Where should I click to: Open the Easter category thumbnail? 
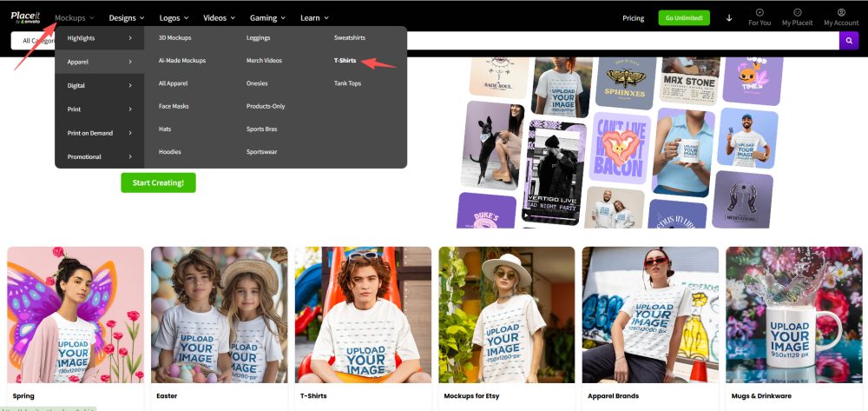coord(220,315)
